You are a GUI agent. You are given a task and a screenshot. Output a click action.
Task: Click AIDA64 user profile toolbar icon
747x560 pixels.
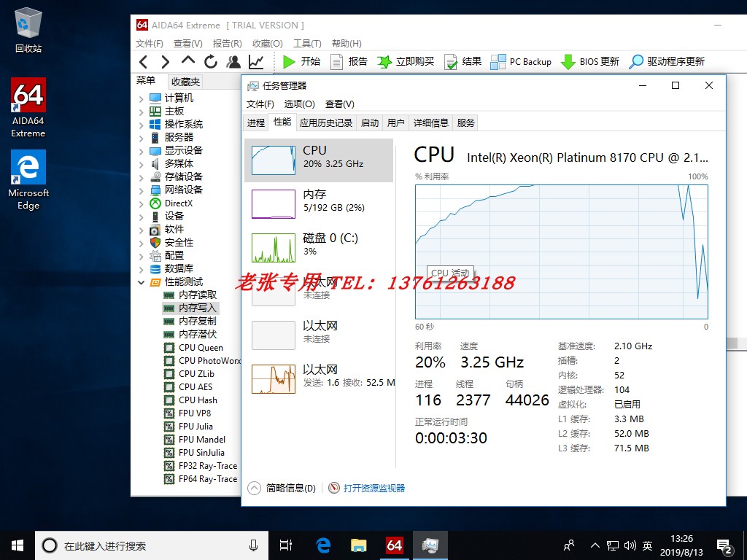click(233, 61)
